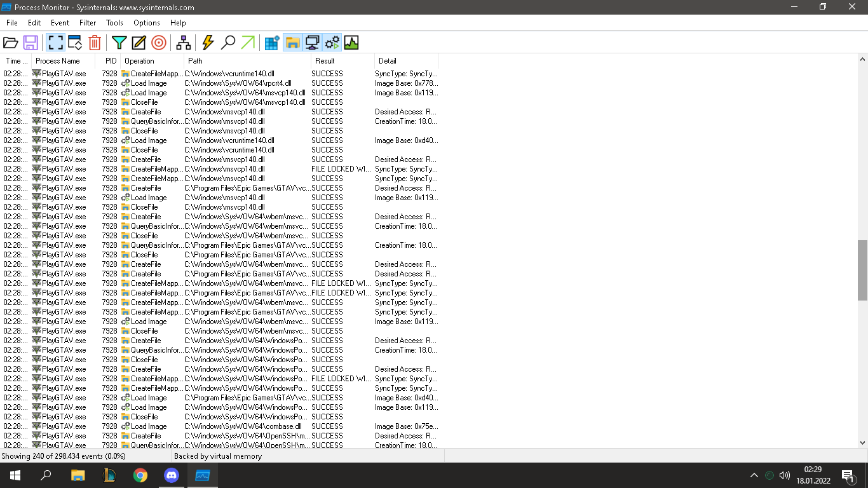Open the Help menu
The image size is (868, 488).
pyautogui.click(x=178, y=22)
